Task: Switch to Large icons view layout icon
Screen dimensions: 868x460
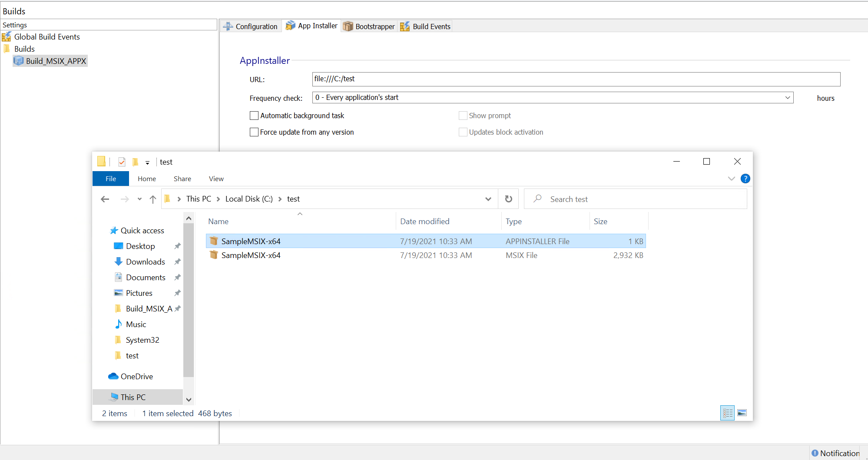Action: click(x=742, y=413)
